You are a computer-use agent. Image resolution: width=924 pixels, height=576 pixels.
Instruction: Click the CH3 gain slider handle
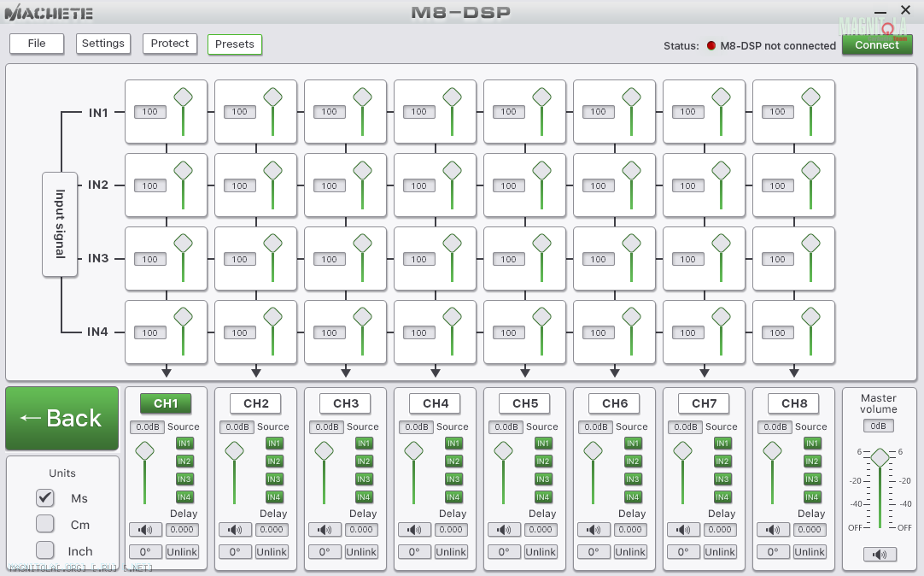(325, 451)
